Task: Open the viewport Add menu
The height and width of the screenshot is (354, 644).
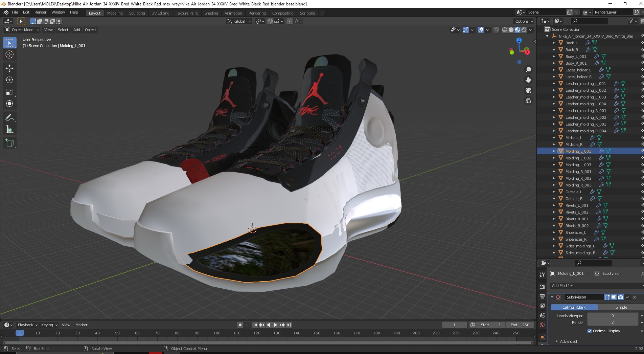Action: (77, 30)
